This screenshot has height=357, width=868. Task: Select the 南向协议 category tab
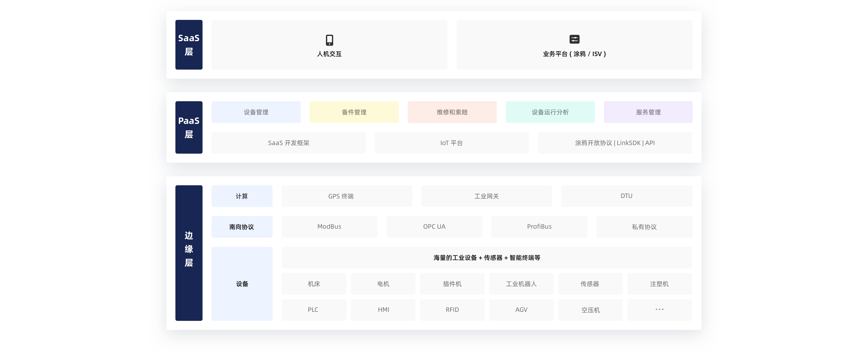242,227
